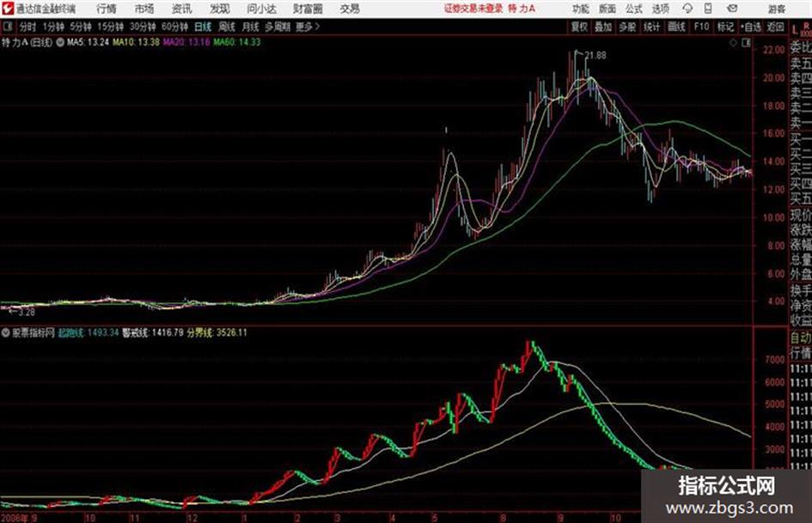
Task: Click the 21.88 high price marker
Action: (595, 56)
